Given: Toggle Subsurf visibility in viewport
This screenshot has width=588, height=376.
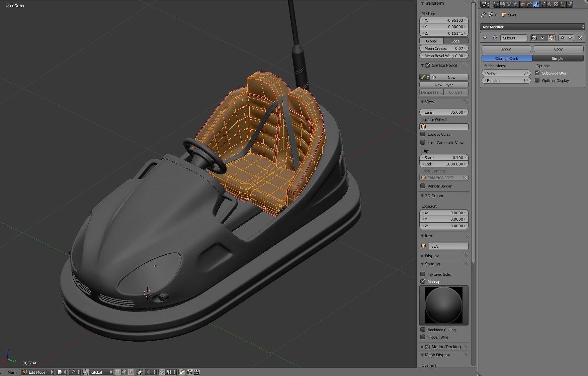Looking at the screenshot, I should [542, 38].
